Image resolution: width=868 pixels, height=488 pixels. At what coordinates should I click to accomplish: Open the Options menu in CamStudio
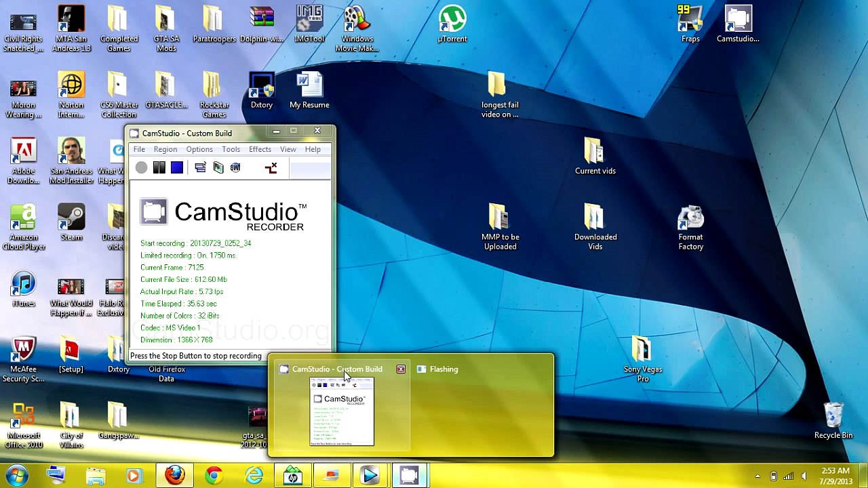coord(199,149)
